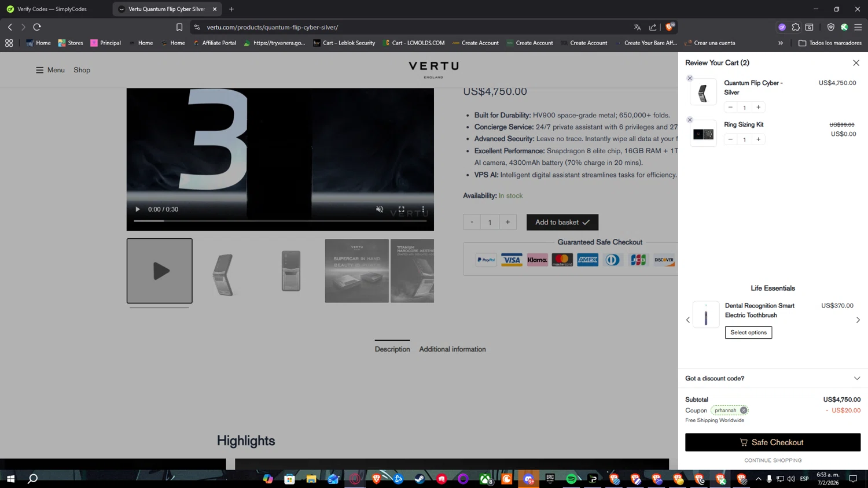Go back to the previous page

coord(10,27)
